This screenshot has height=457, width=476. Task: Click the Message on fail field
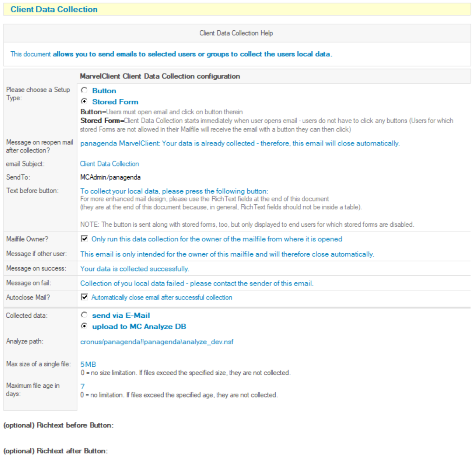coord(196,284)
